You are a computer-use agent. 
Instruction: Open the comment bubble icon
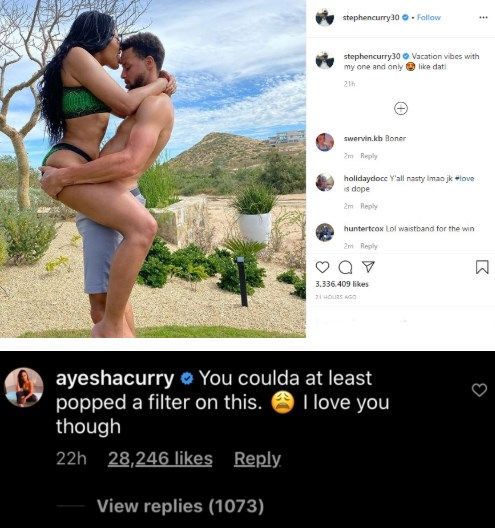pos(345,268)
